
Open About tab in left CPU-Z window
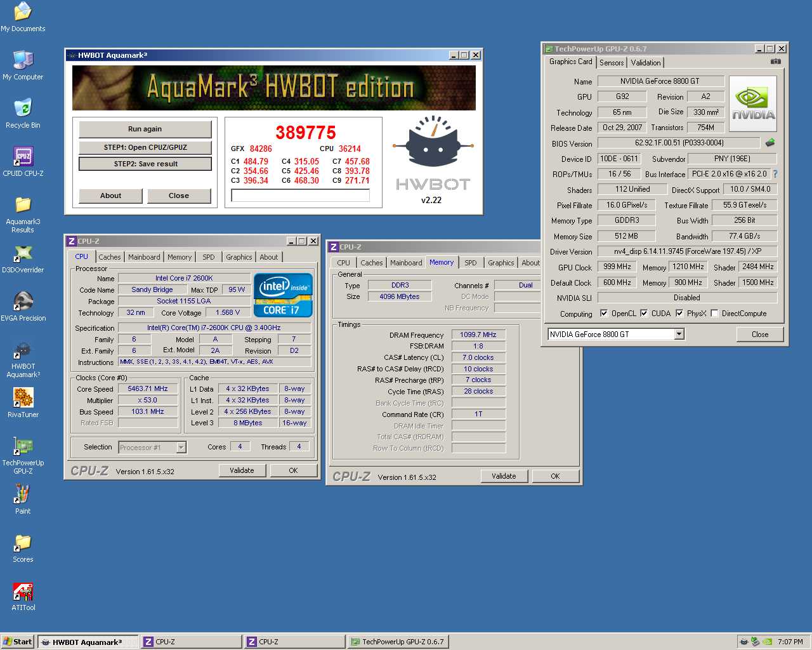tap(269, 257)
